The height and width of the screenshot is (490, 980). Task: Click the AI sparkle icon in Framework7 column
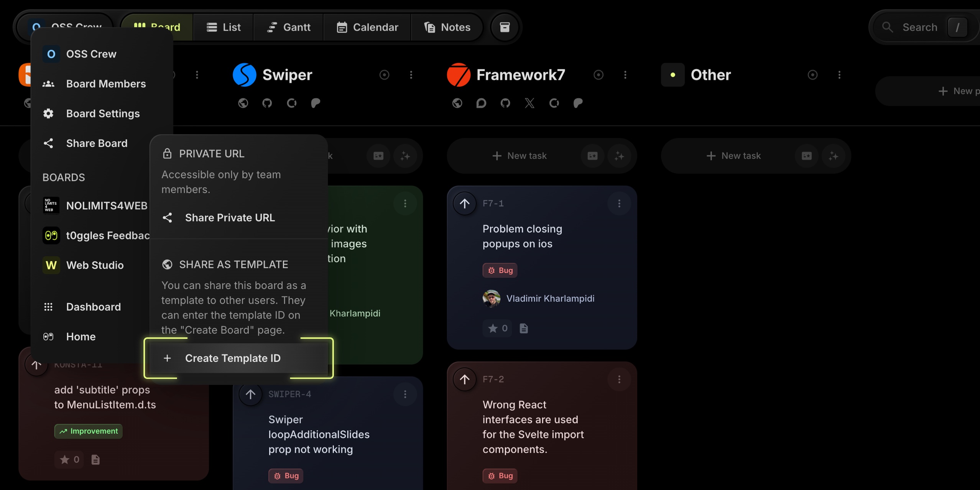(619, 156)
